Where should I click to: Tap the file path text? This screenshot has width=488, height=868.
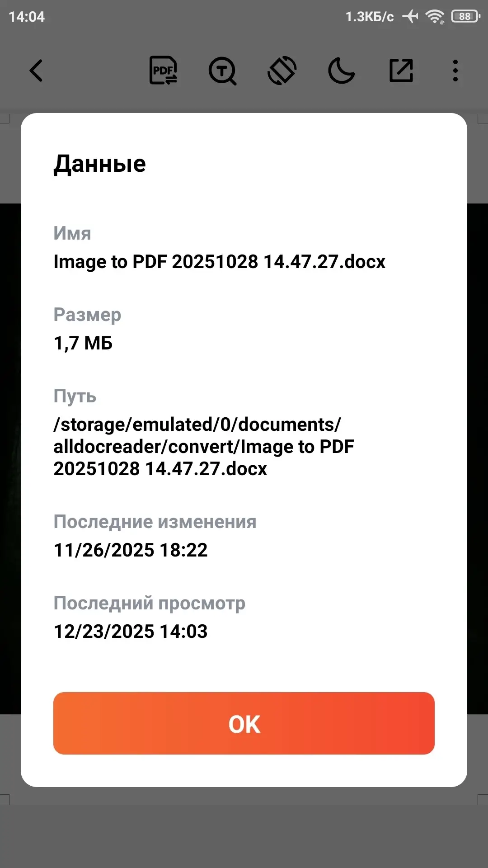pos(203,447)
